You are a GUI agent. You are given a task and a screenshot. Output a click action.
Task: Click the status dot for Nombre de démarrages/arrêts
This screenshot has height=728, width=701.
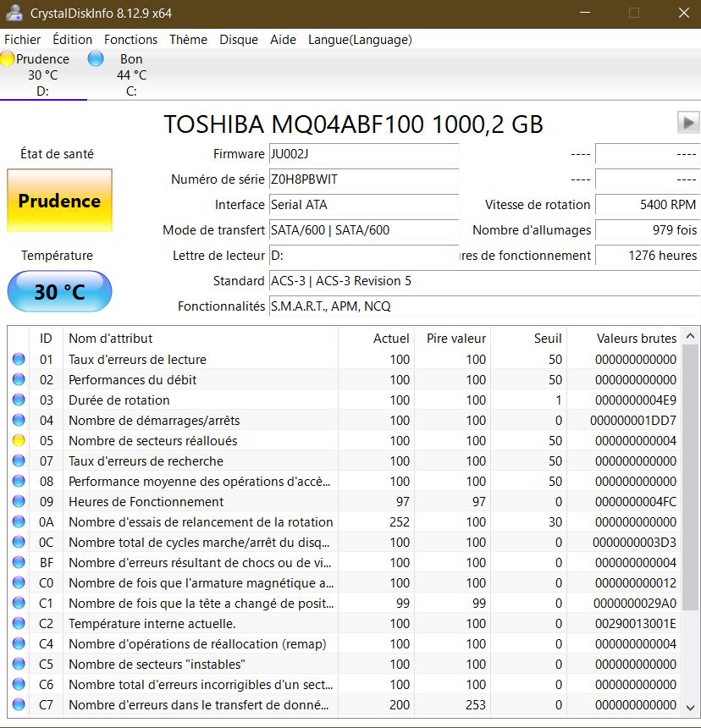19,420
